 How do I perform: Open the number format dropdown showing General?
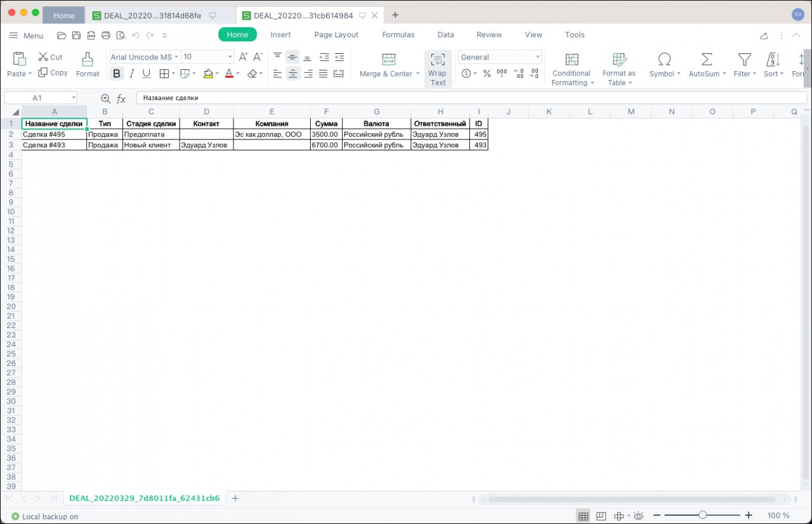[537, 57]
